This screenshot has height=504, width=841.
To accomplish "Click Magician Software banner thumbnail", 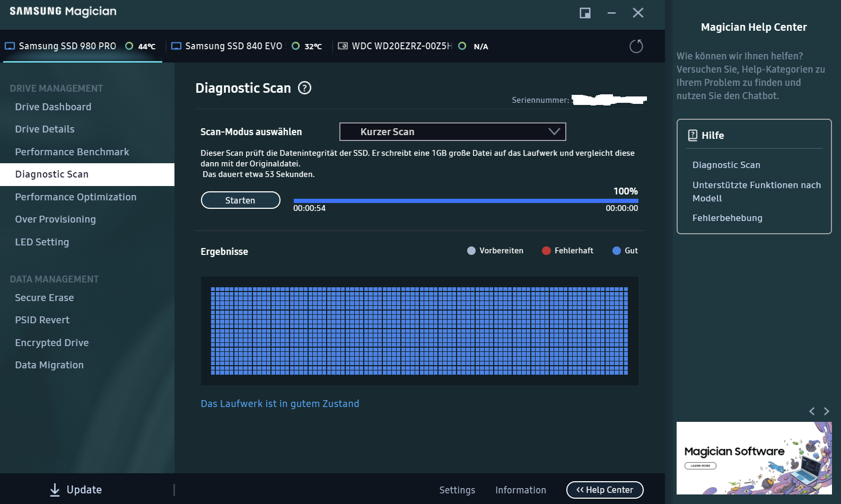I will click(x=754, y=458).
